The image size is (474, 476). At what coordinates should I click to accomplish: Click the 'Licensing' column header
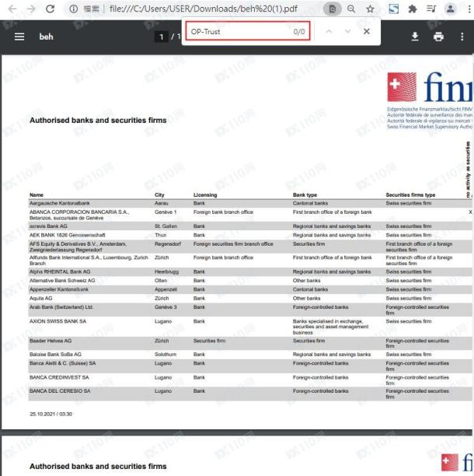[x=205, y=195]
